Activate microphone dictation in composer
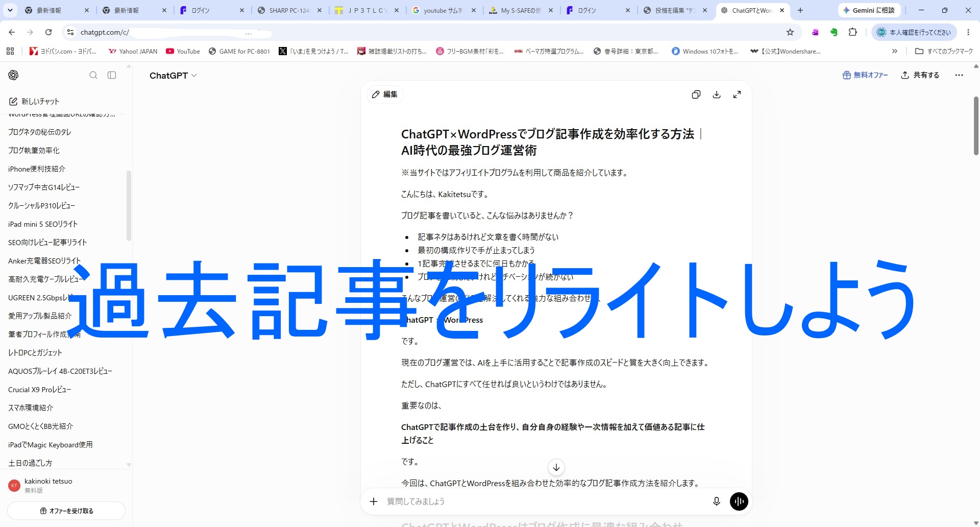This screenshot has width=980, height=527. [717, 501]
